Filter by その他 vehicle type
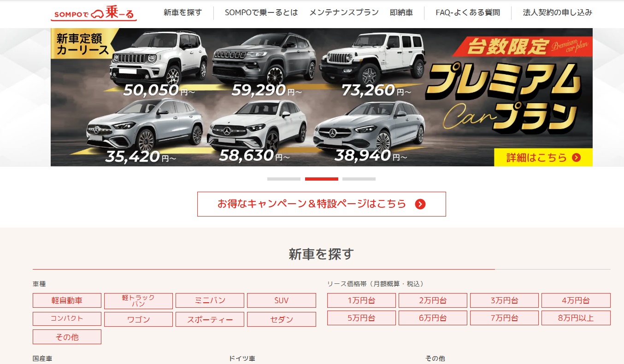The image size is (624, 364). click(67, 337)
